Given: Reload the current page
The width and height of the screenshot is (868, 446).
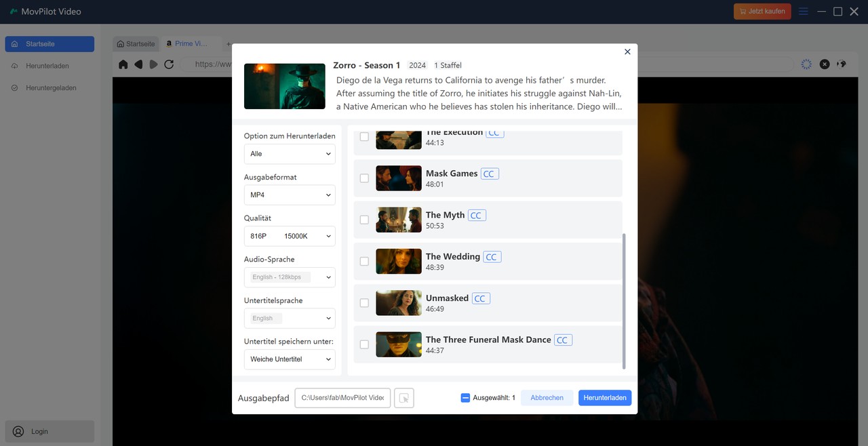Looking at the screenshot, I should point(170,64).
